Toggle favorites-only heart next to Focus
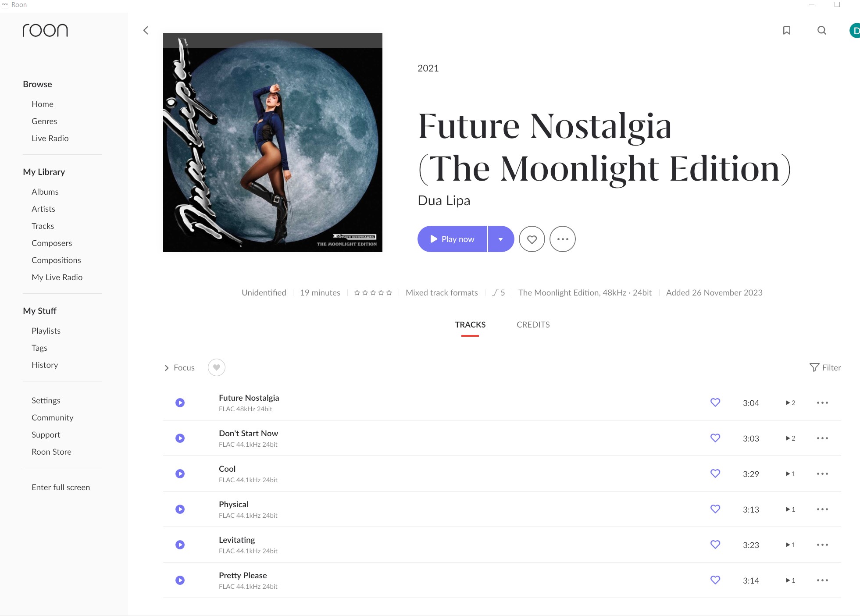Image resolution: width=860 pixels, height=616 pixels. [217, 367]
